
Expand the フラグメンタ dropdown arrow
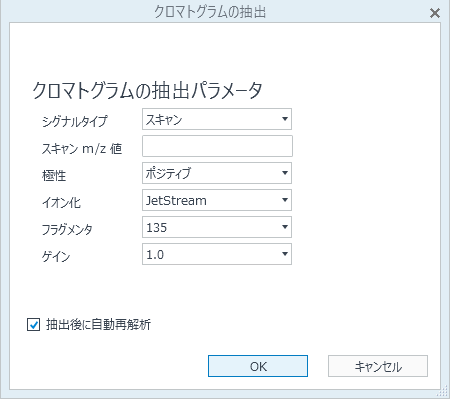click(x=285, y=227)
